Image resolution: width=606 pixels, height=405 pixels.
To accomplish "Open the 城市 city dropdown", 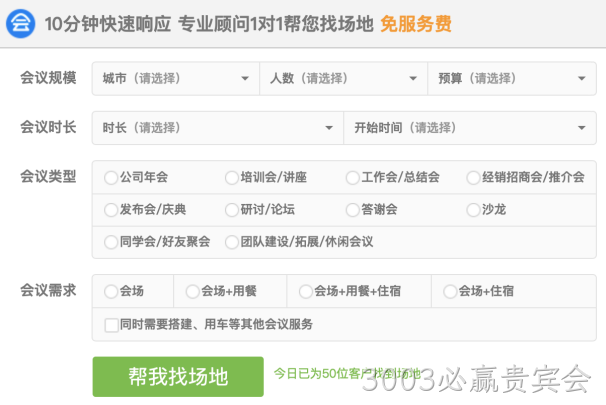I will click(176, 78).
